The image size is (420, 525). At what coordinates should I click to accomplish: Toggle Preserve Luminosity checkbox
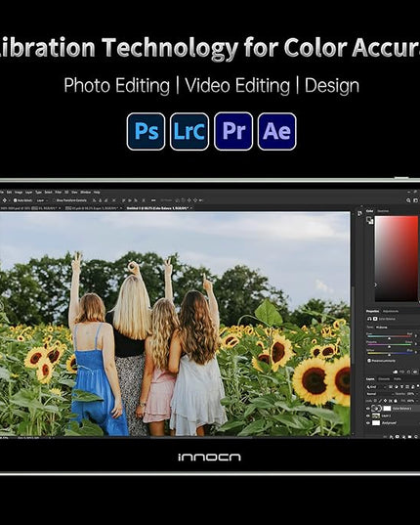369,361
